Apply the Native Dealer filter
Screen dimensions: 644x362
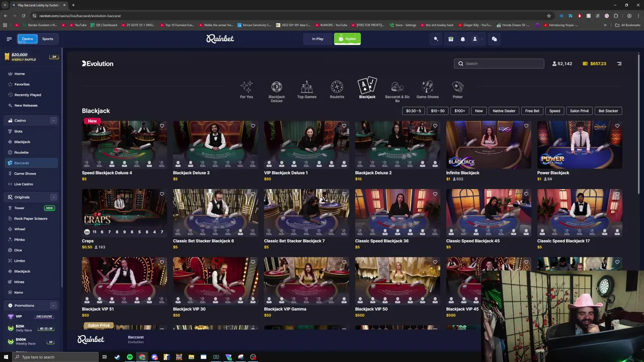(x=504, y=111)
